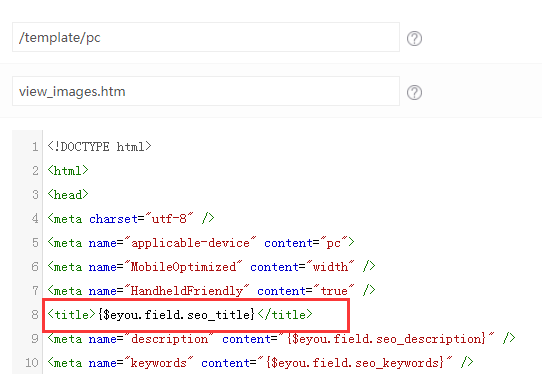
Task: Click the "keywords" name attribute value
Action: [159, 363]
